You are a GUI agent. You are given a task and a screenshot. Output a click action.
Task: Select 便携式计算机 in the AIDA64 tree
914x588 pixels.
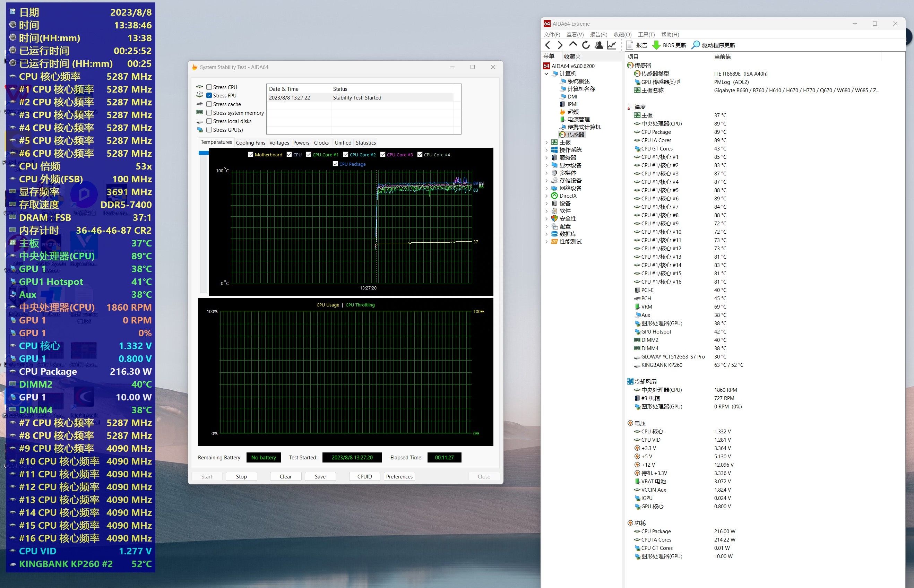(x=584, y=127)
